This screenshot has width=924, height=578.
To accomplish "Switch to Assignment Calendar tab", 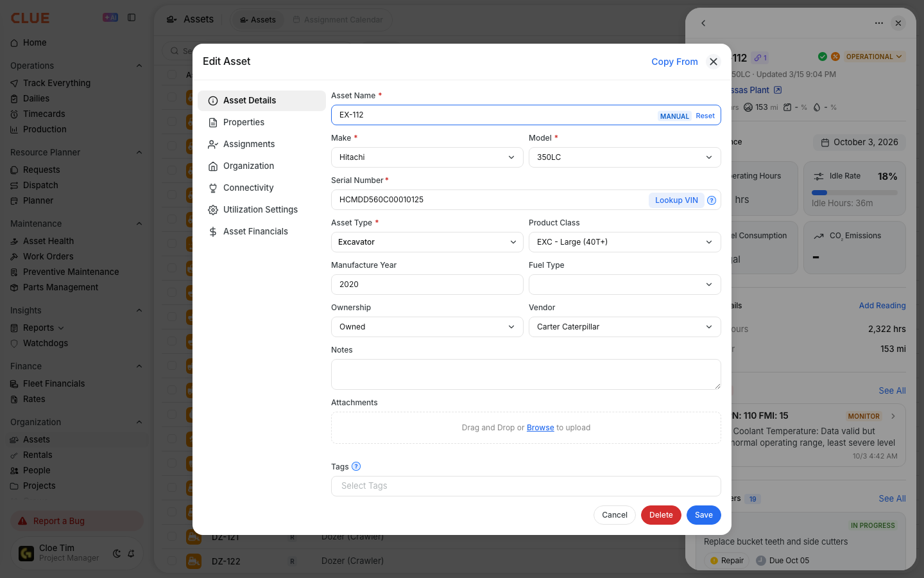I will tap(338, 20).
